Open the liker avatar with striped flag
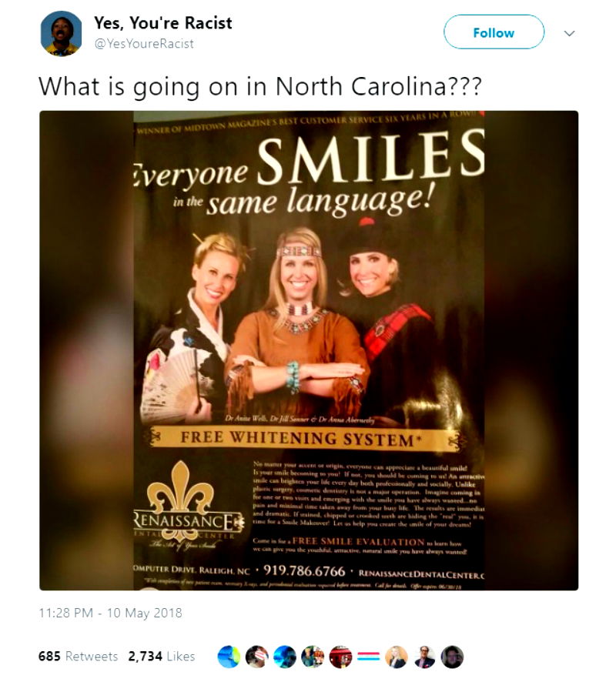Viewport: 616px width, 682px height. click(256, 657)
